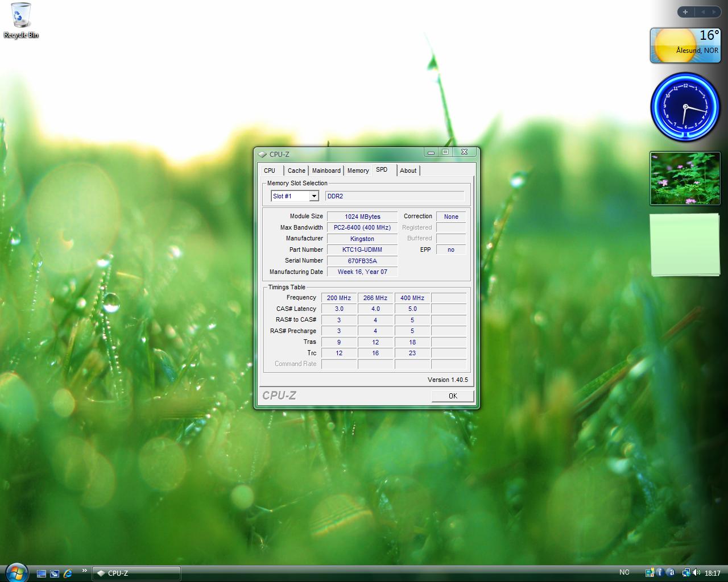Click the blue 'a' tray icon
728x582 pixels.
pyautogui.click(x=670, y=573)
